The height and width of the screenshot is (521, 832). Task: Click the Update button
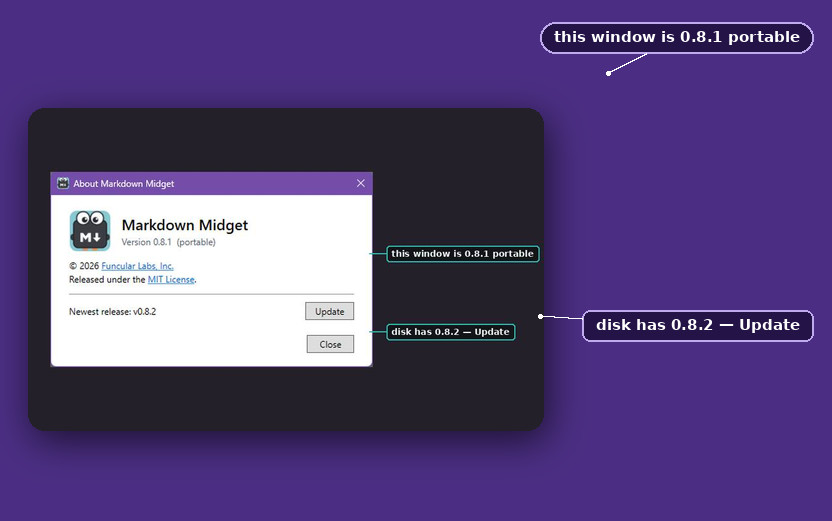(x=329, y=311)
